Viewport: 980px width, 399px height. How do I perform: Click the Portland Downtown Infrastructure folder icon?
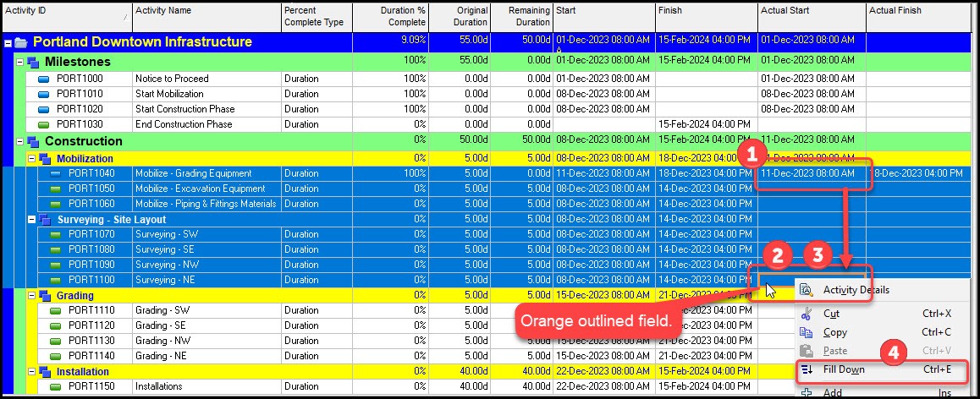tap(20, 42)
